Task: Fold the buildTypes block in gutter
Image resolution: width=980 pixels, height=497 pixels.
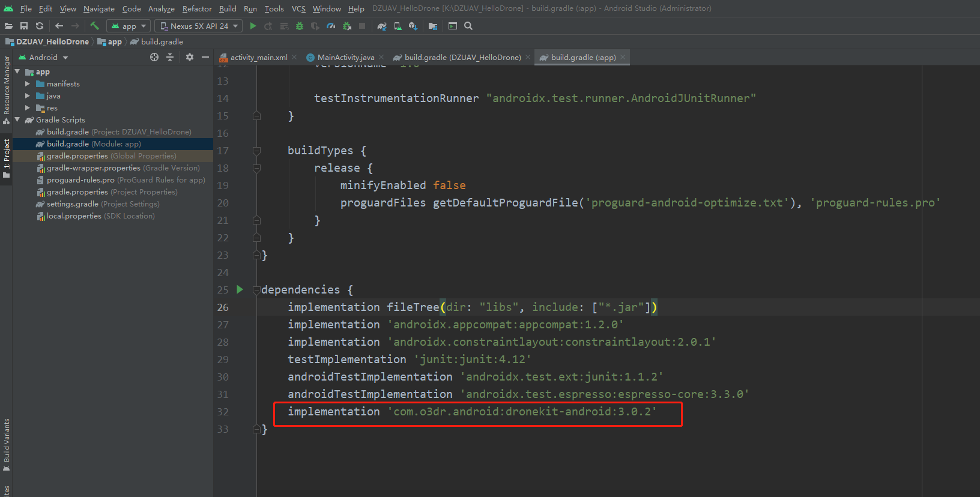Action: pyautogui.click(x=256, y=151)
